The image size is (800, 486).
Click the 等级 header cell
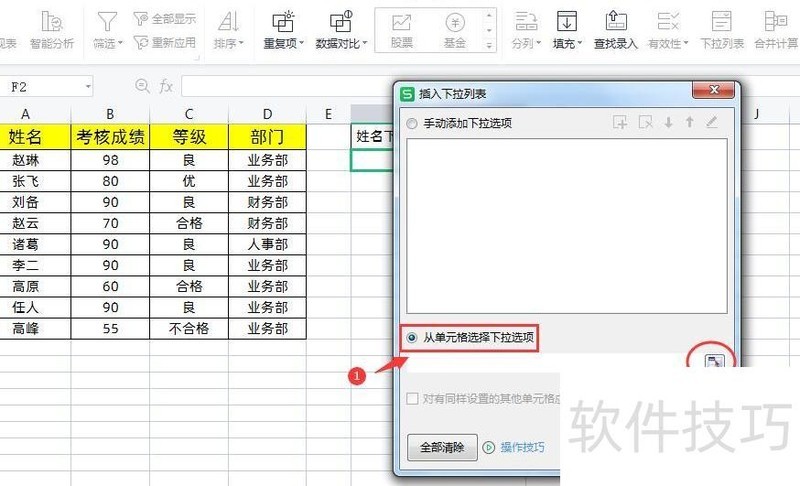(x=189, y=137)
